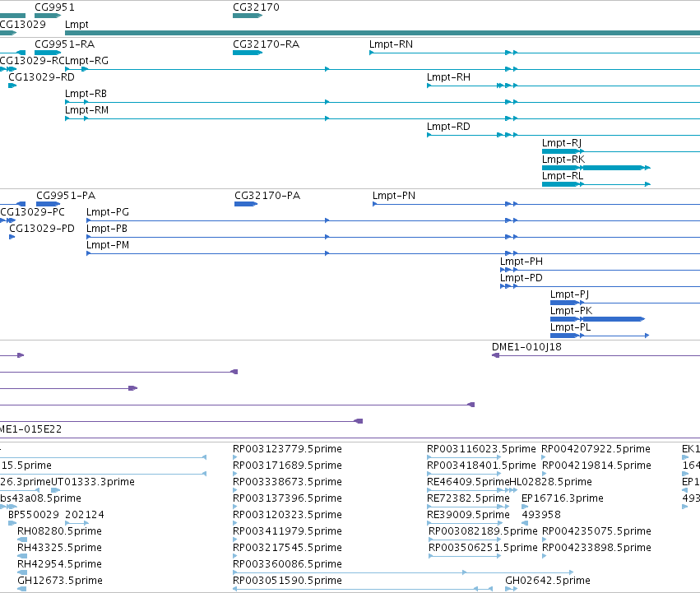Viewport: 700px width, 593px height.
Task: Select the GH12673.5prime EST label
Action: click(60, 581)
